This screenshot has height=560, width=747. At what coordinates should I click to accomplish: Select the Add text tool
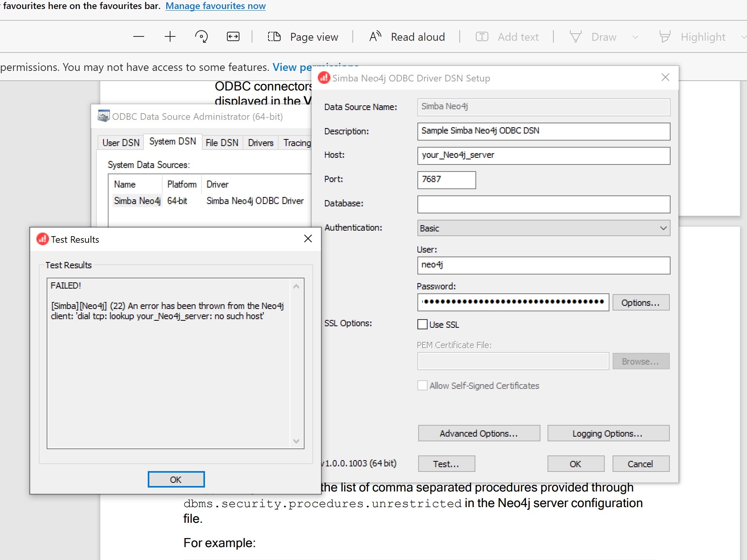507,37
